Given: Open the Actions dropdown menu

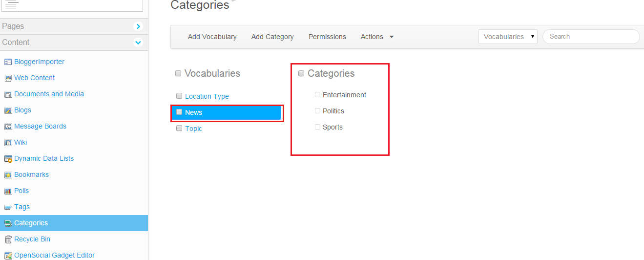Looking at the screenshot, I should [377, 37].
